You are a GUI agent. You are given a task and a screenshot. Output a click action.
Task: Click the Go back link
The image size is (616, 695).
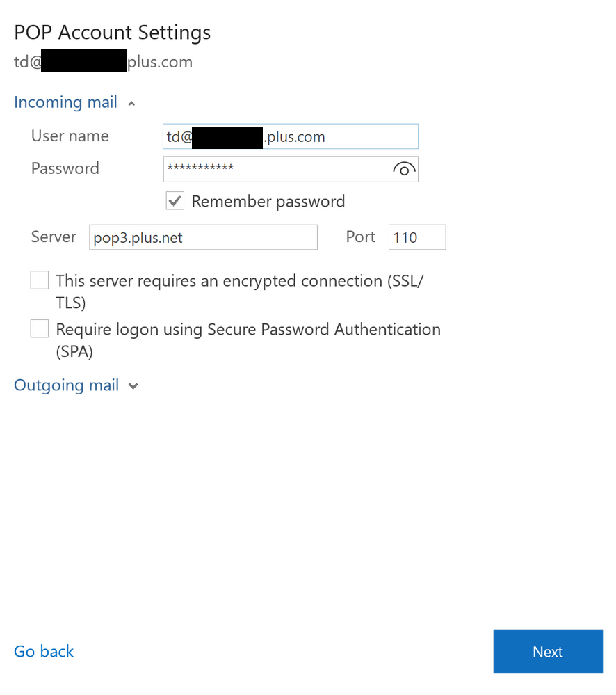(x=43, y=651)
